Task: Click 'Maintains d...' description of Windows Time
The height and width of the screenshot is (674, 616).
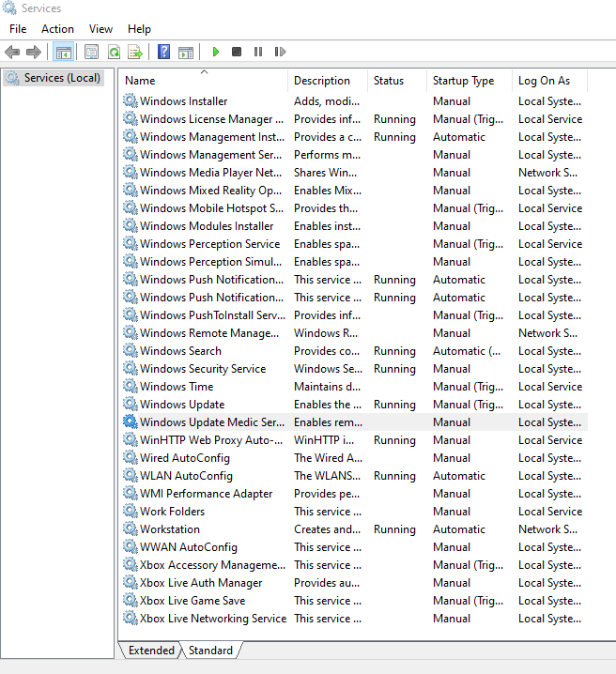Action: 327,387
